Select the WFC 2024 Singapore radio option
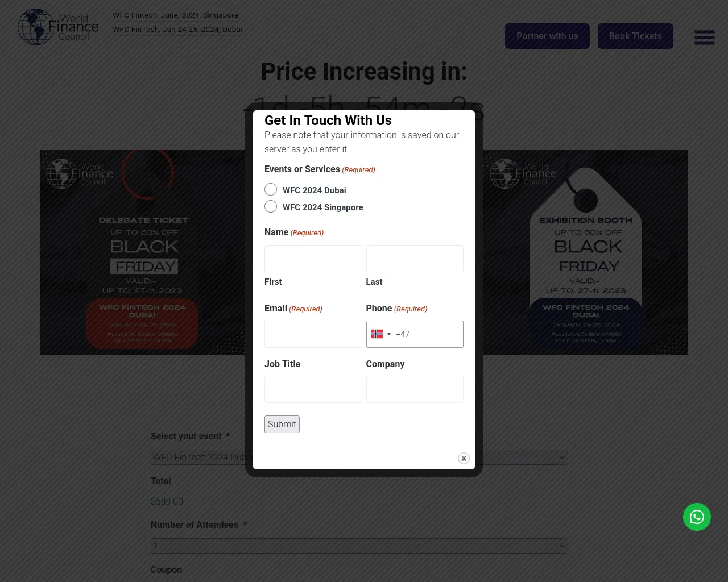The image size is (728, 582). click(271, 207)
